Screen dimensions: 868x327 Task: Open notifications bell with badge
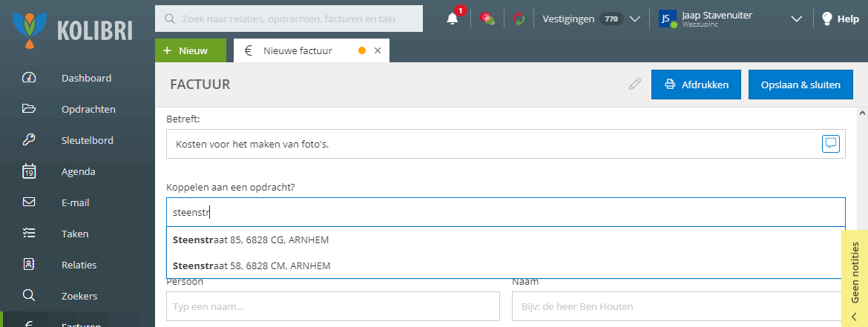tap(453, 19)
